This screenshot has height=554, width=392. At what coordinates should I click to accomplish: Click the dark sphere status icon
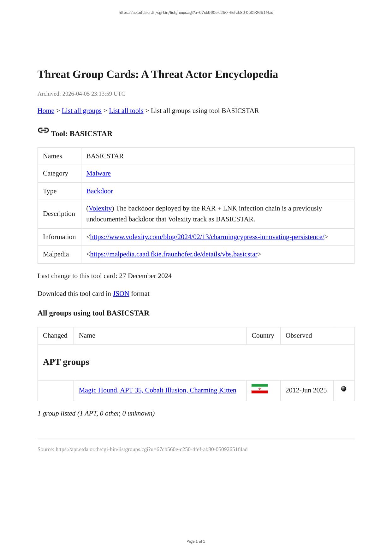pos(344,389)
